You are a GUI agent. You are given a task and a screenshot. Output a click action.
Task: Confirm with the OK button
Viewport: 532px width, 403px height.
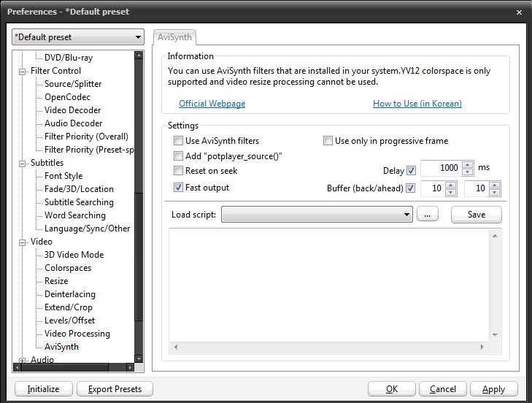(x=392, y=388)
